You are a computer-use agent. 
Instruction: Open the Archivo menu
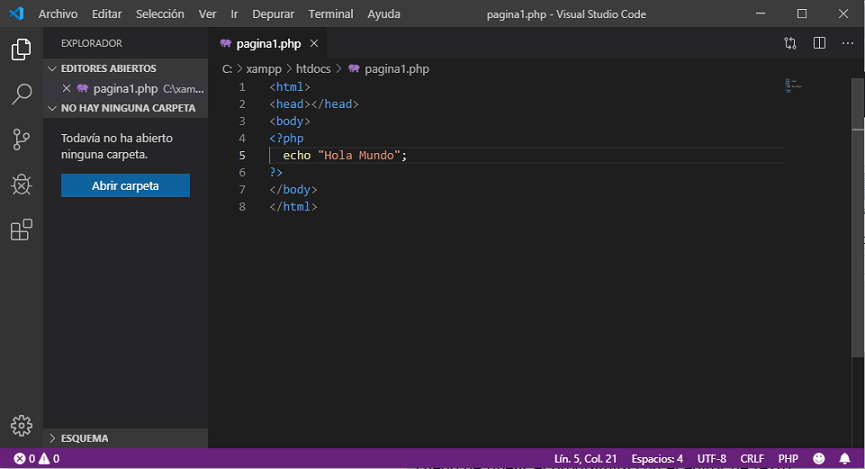tap(58, 14)
